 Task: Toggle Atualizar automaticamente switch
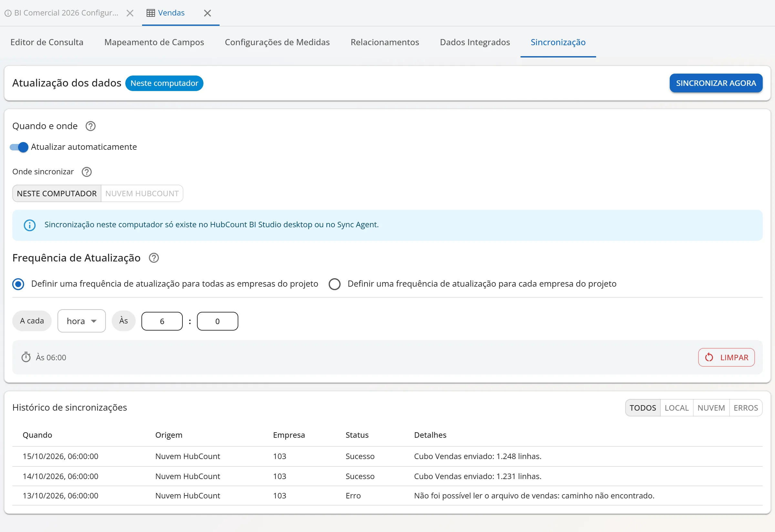pos(19,147)
